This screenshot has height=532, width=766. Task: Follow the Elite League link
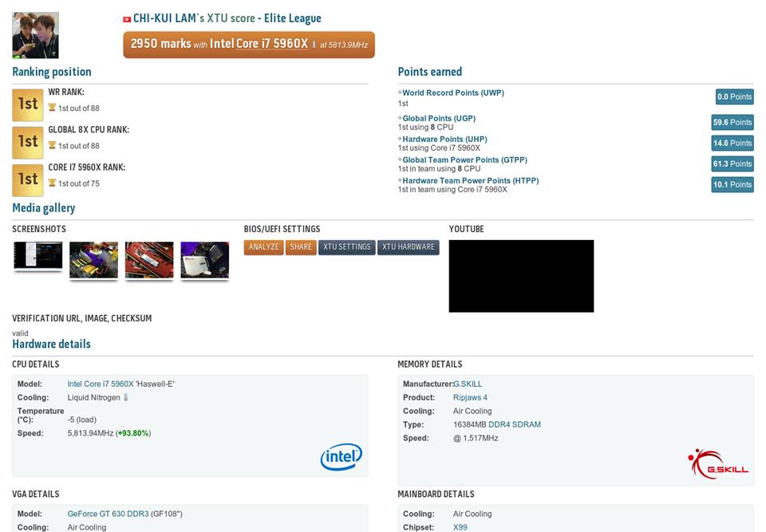[293, 18]
